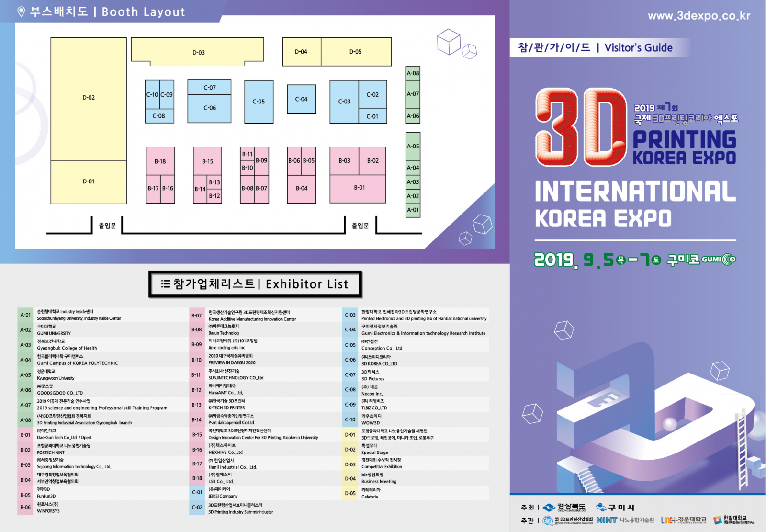Select booth D-05 on the floor map
The height and width of the screenshot is (532, 766).
(356, 52)
